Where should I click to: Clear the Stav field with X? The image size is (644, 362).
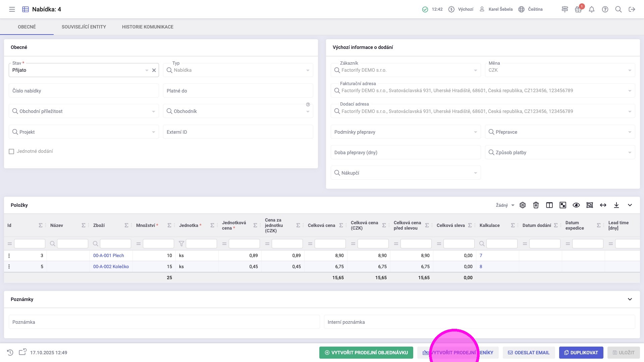154,70
